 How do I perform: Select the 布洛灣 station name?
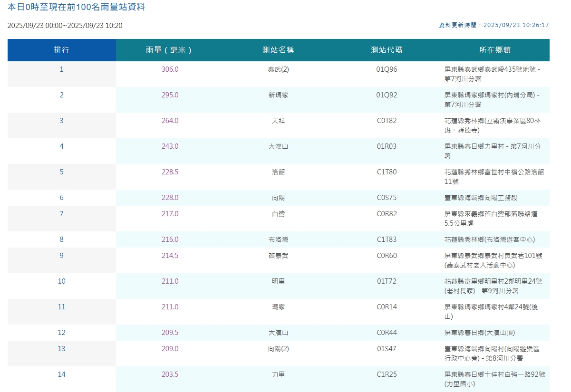[x=279, y=239]
